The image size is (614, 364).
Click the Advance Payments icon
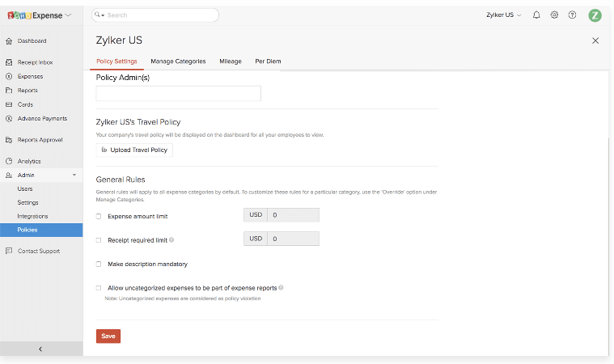tap(9, 119)
